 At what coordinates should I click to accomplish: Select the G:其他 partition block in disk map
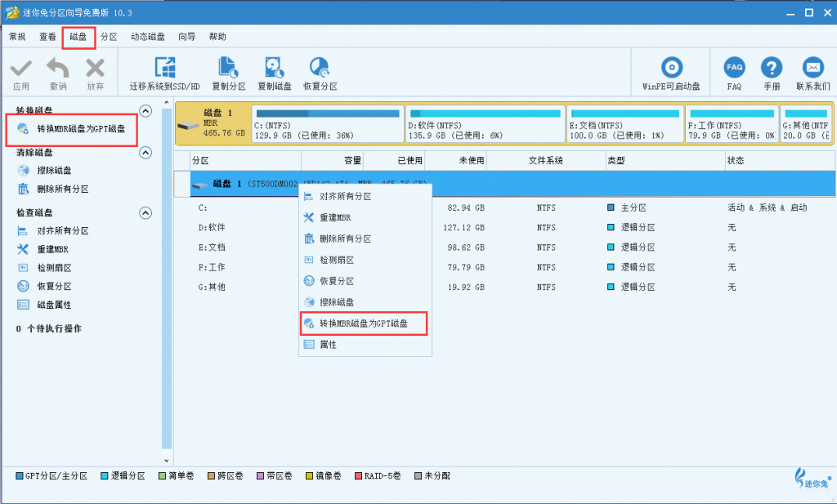pyautogui.click(x=805, y=123)
